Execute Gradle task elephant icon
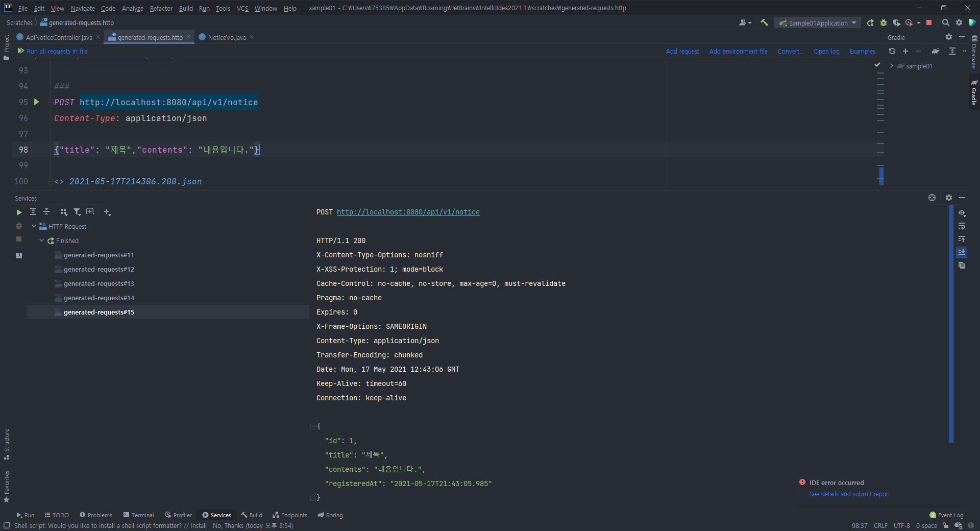The height and width of the screenshot is (531, 980). coord(935,51)
